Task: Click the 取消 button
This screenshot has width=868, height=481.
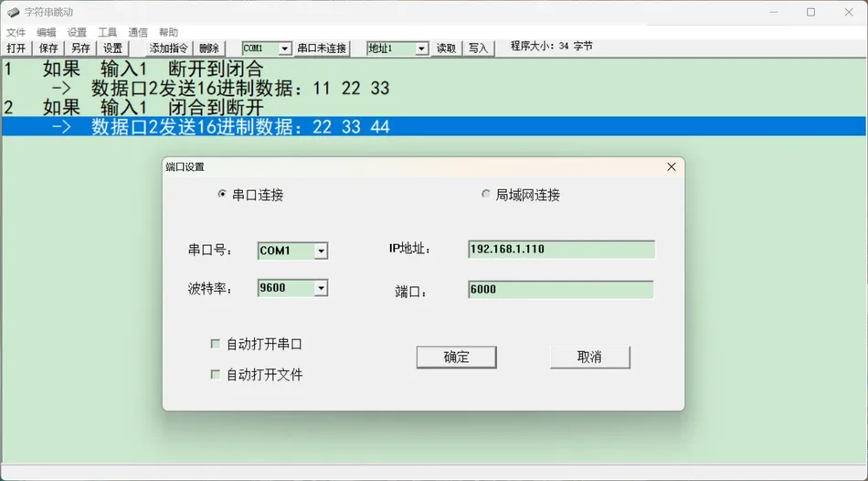Action: pyautogui.click(x=589, y=357)
